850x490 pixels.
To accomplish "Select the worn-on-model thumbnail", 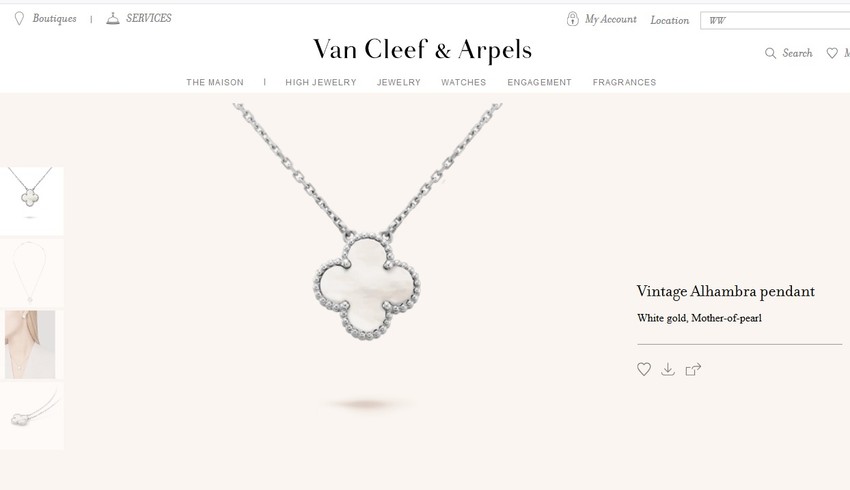I will [x=30, y=344].
